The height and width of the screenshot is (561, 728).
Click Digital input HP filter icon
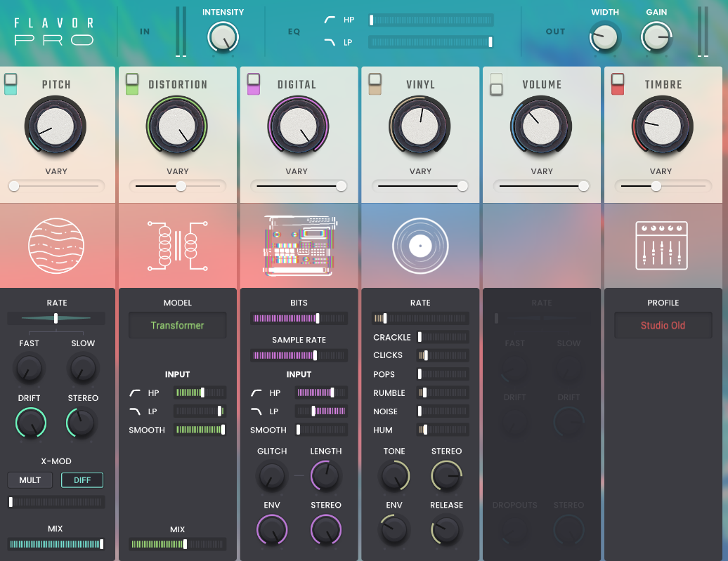click(256, 393)
